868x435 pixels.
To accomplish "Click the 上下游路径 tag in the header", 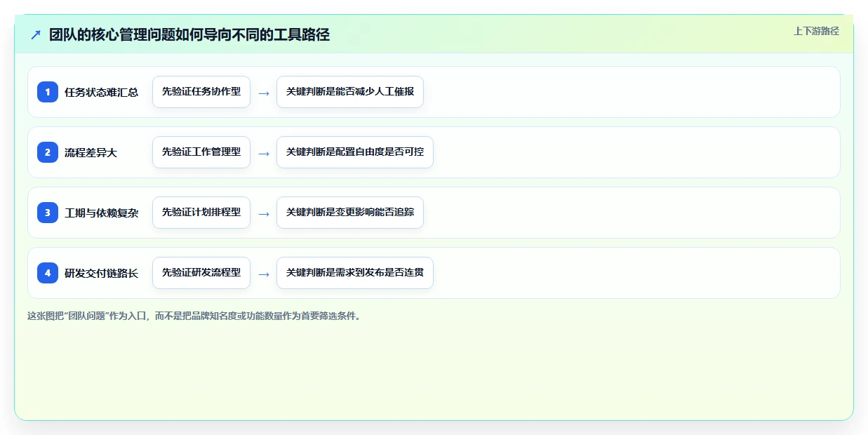I will [816, 32].
